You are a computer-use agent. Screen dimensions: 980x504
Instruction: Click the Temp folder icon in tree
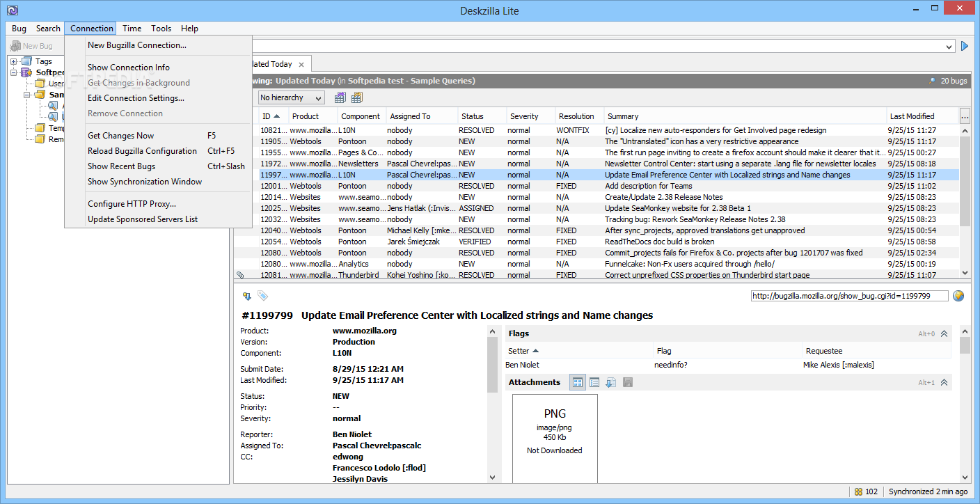40,128
